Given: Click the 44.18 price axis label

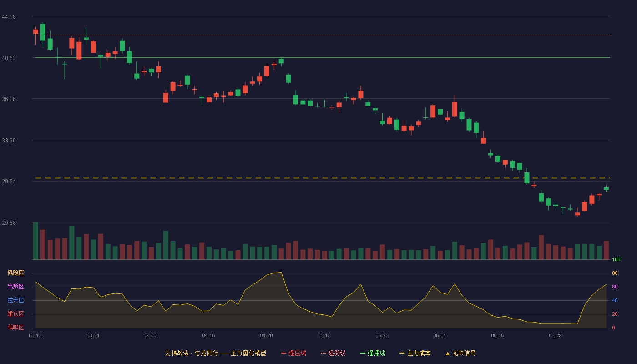Looking at the screenshot, I should pyautogui.click(x=9, y=17).
